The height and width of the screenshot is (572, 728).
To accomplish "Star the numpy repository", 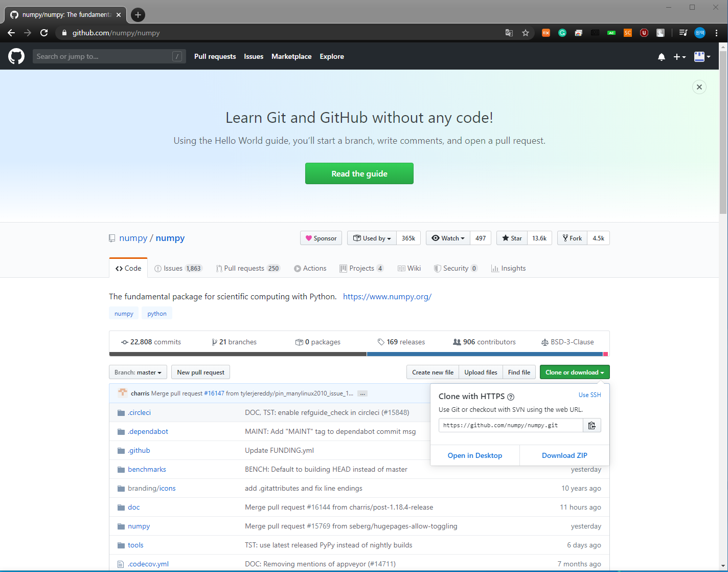I will 512,238.
